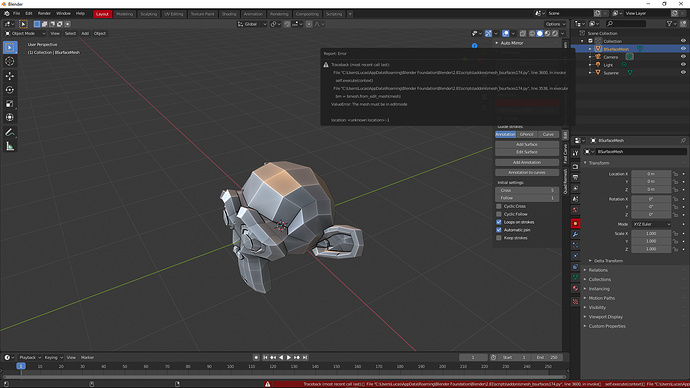The width and height of the screenshot is (690, 388).
Task: Adjust the Cross value slider
Action: [x=527, y=190]
